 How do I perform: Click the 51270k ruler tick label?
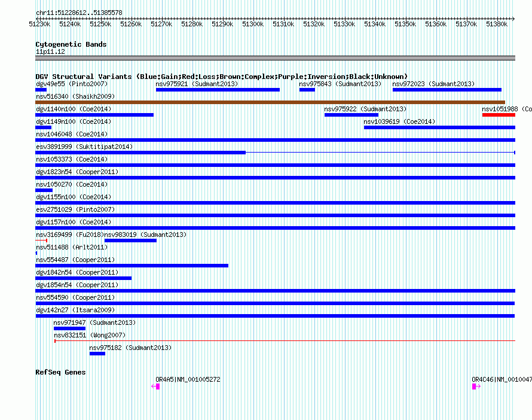point(161,24)
